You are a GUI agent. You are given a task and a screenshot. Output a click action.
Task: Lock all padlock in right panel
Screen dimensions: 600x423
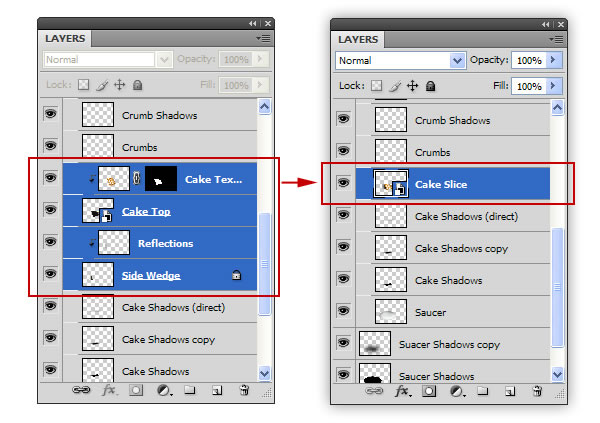point(430,86)
